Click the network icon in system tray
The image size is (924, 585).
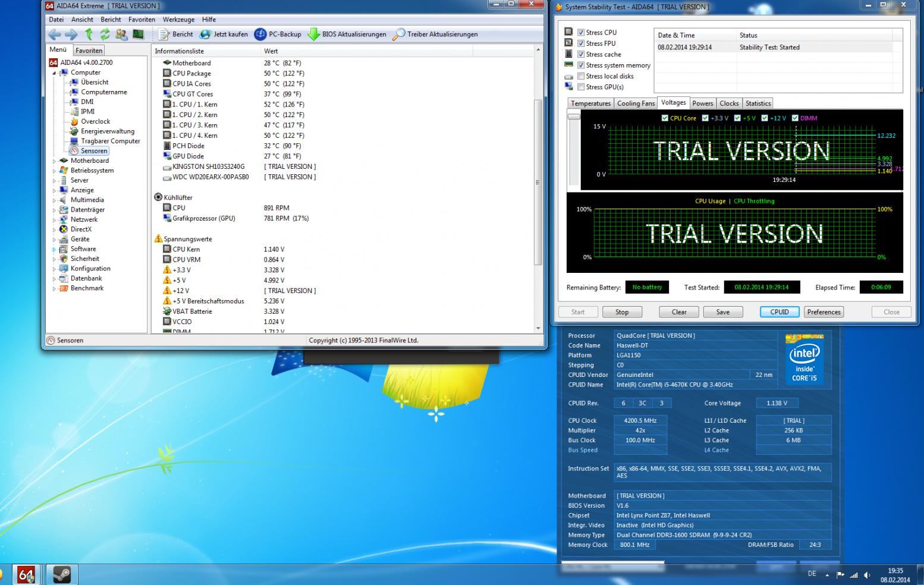pyautogui.click(x=854, y=575)
